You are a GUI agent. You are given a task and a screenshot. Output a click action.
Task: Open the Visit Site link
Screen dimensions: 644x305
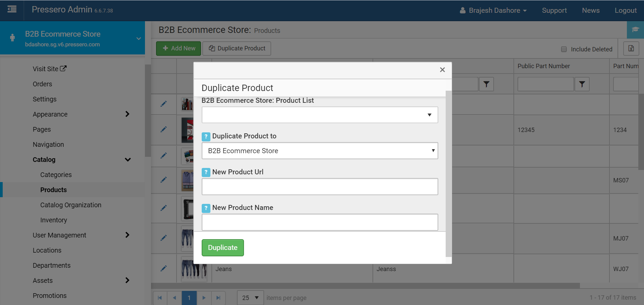click(x=50, y=69)
